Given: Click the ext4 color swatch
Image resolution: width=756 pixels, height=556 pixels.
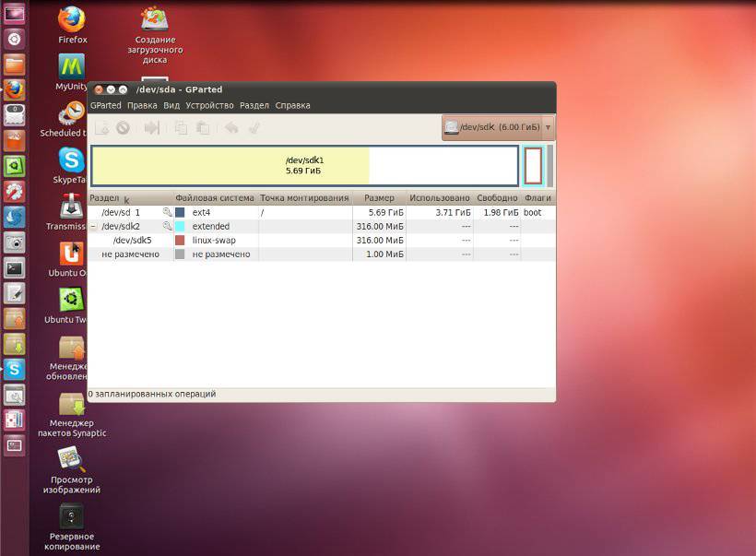Looking at the screenshot, I should point(180,212).
